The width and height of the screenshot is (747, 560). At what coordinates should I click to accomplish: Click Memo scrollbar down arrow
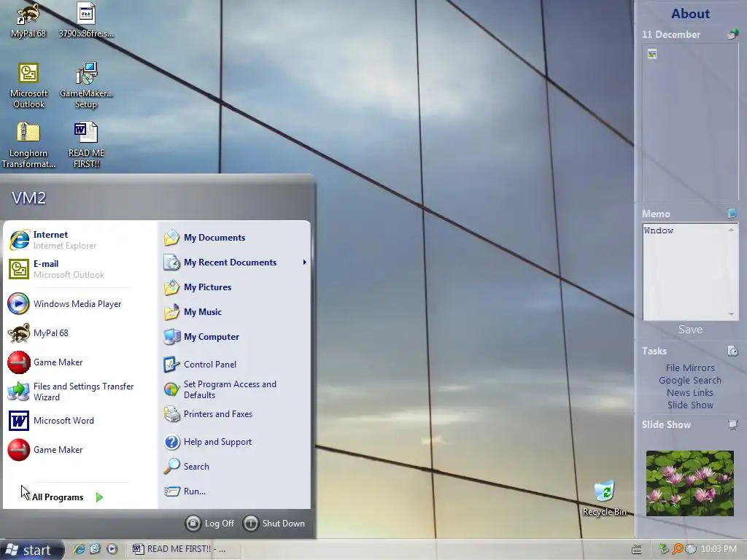(731, 314)
